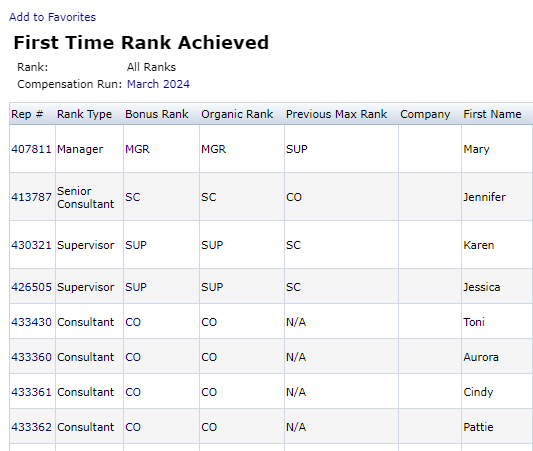Select the first name Pattie

(x=478, y=427)
